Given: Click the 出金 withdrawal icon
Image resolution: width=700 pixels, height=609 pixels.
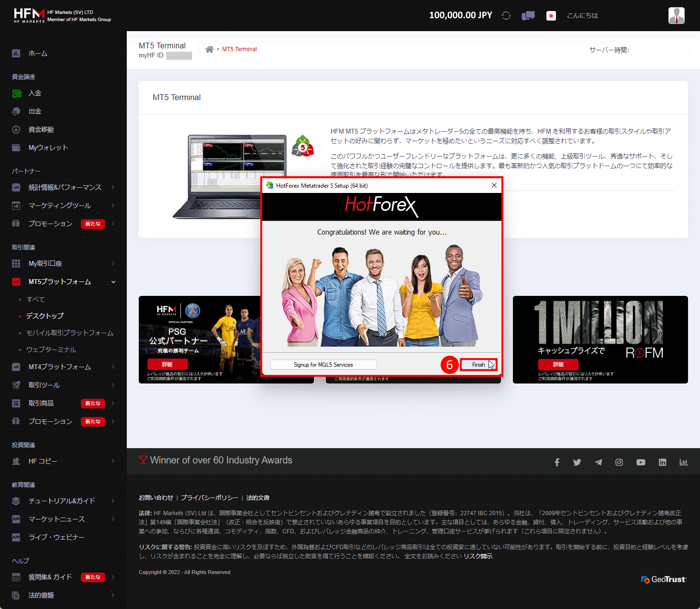Looking at the screenshot, I should pyautogui.click(x=16, y=111).
